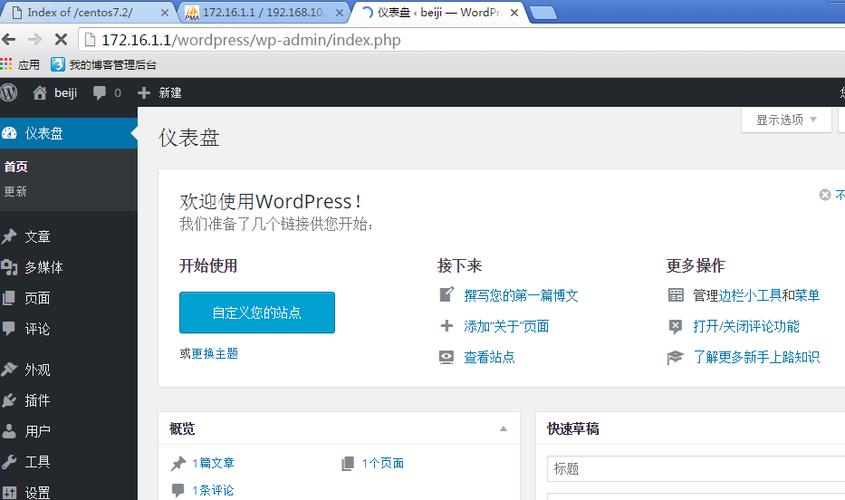Click the 多媒体 media icon in sidebar
Screen dimensions: 845x500
click(9, 267)
